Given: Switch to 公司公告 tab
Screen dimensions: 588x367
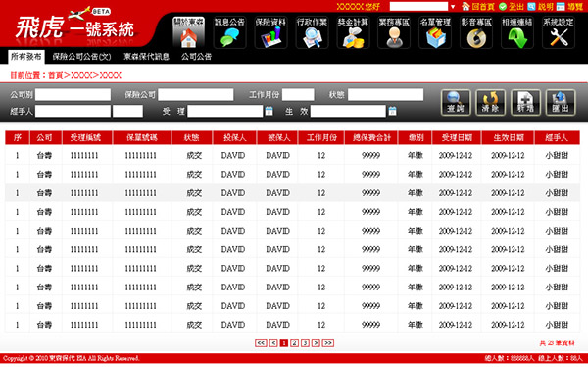Looking at the screenshot, I should [197, 57].
